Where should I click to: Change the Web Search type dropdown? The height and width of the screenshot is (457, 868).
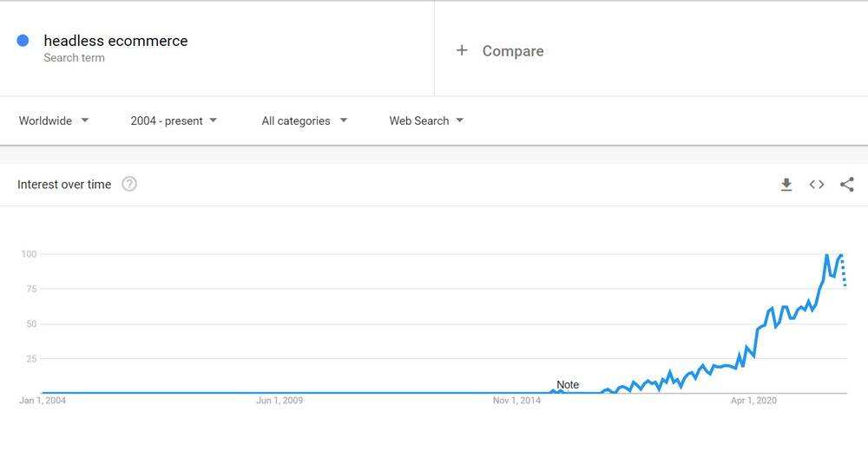425,121
